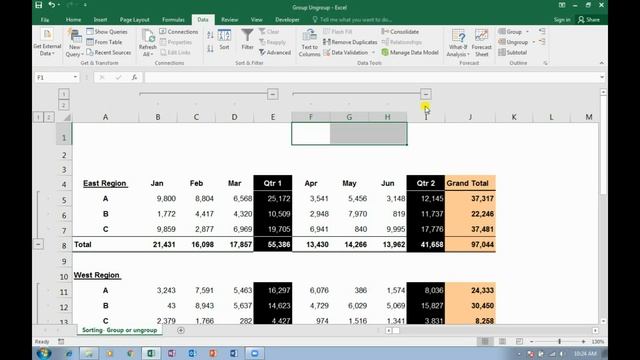640x360 pixels.
Task: Open the File tab
Action: [x=45, y=20]
